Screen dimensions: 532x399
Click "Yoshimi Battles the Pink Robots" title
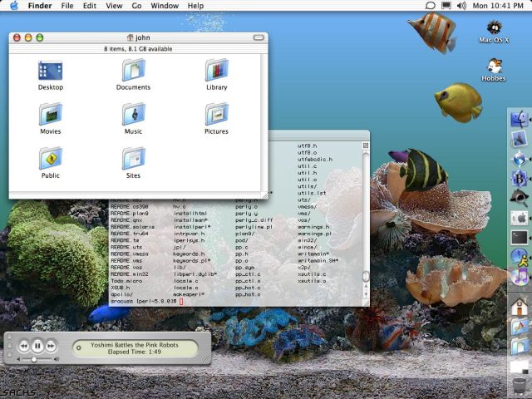pyautogui.click(x=135, y=345)
